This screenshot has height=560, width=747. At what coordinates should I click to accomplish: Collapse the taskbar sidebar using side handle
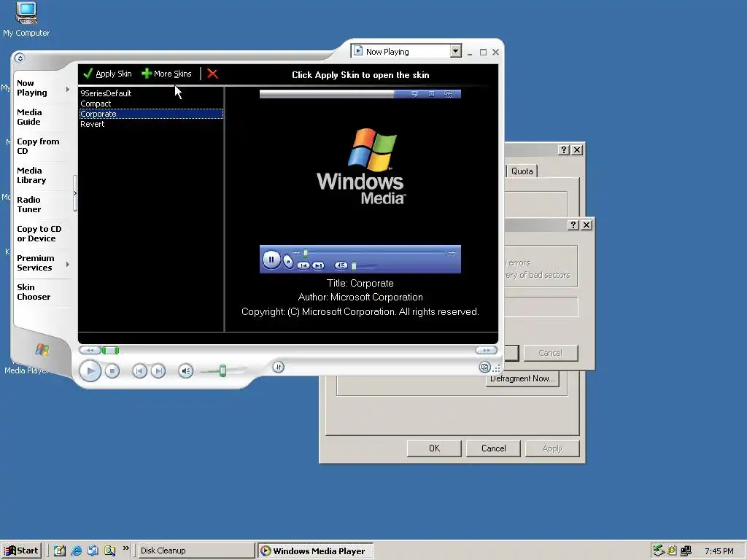75,193
